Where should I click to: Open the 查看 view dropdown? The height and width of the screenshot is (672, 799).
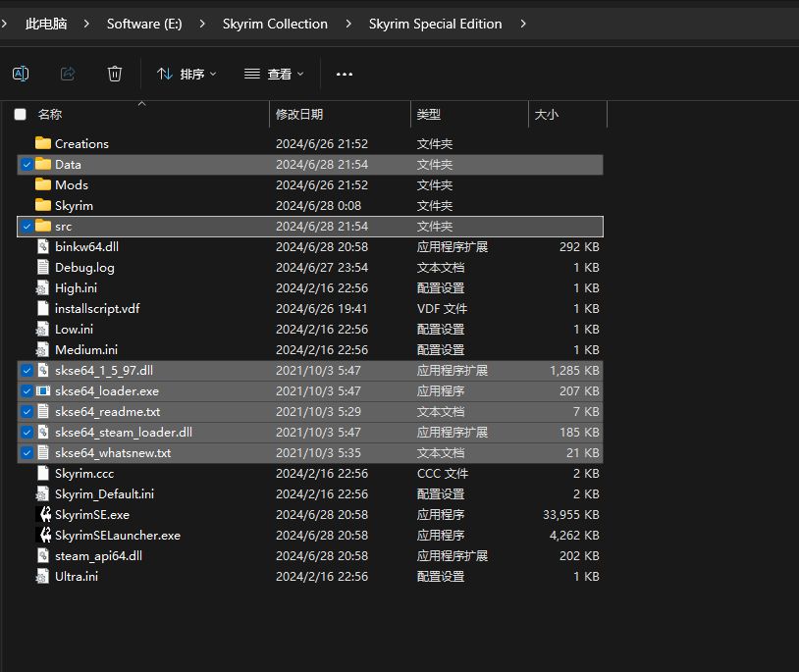(274, 74)
